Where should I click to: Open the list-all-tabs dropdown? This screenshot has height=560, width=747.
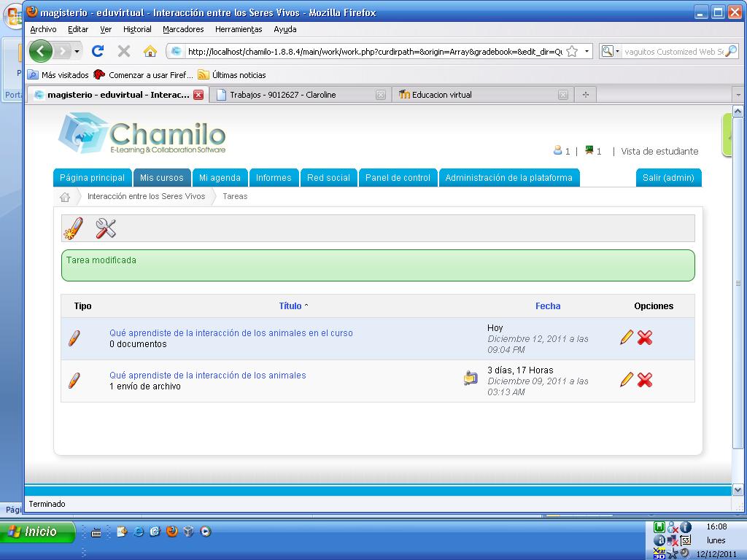tap(738, 95)
